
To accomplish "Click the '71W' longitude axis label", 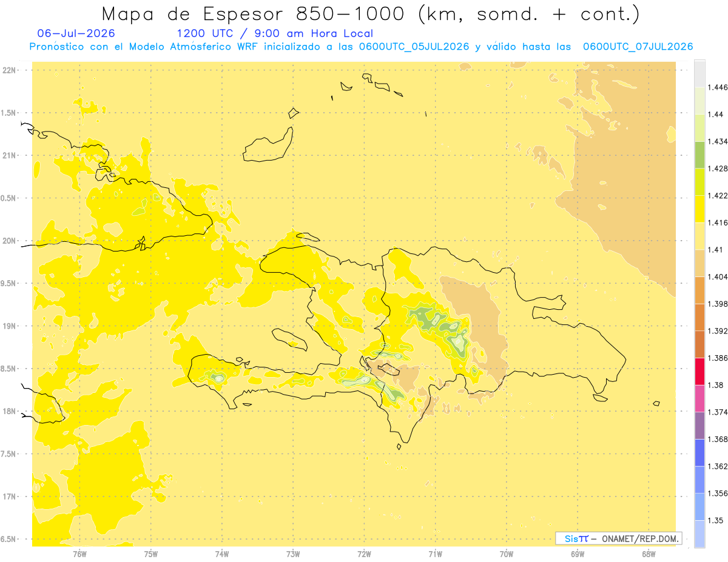I will click(x=435, y=554).
